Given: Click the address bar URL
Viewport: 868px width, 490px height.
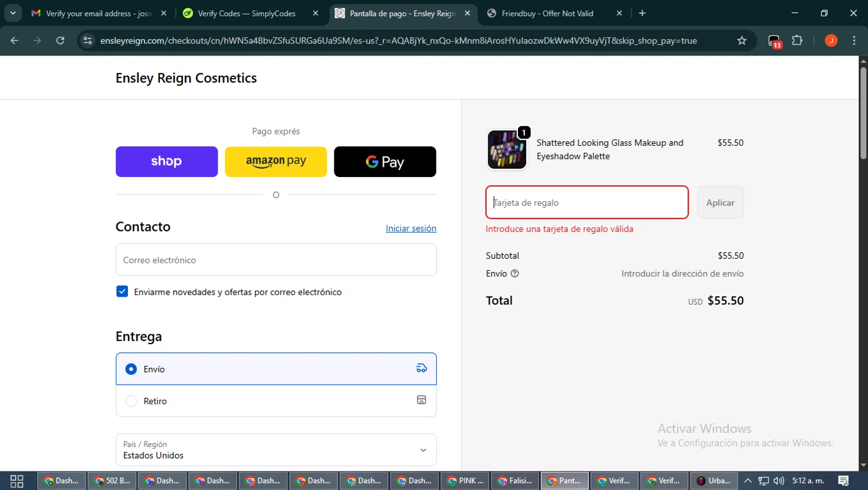Looking at the screenshot, I should click(398, 40).
